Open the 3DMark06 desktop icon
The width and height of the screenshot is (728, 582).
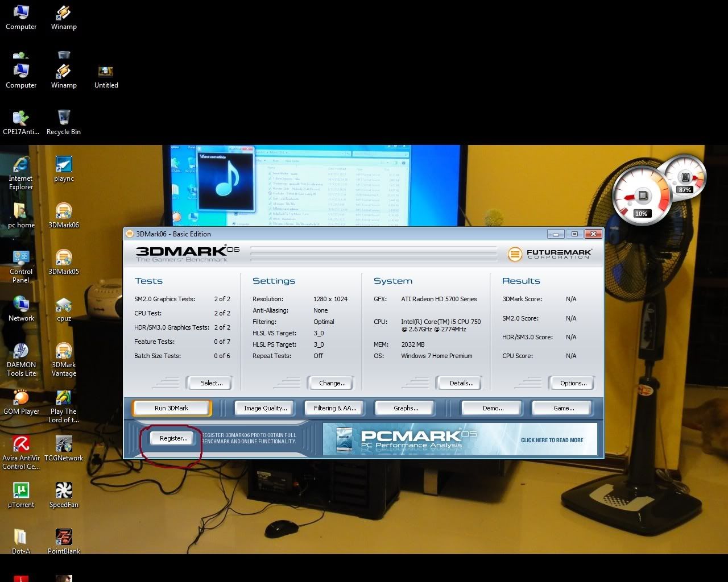tap(64, 212)
